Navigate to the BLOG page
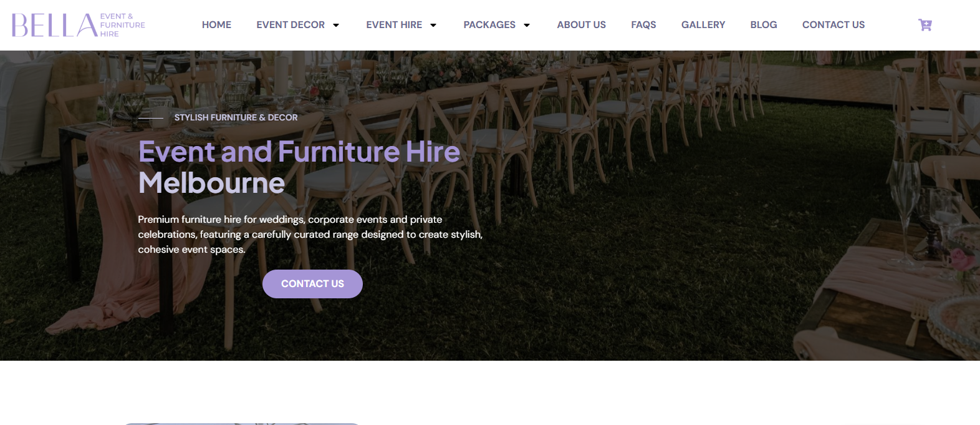 coord(764,25)
